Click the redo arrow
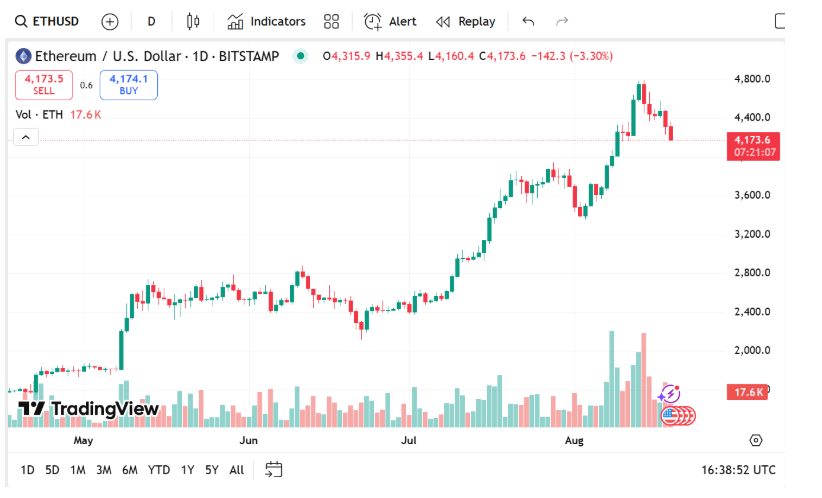Image resolution: width=822 pixels, height=498 pixels. tap(562, 21)
